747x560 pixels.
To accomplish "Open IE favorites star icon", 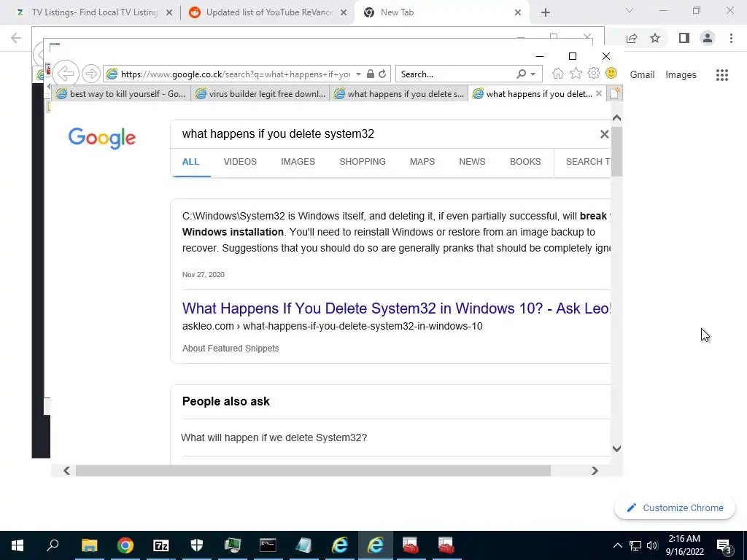I will pos(576,73).
